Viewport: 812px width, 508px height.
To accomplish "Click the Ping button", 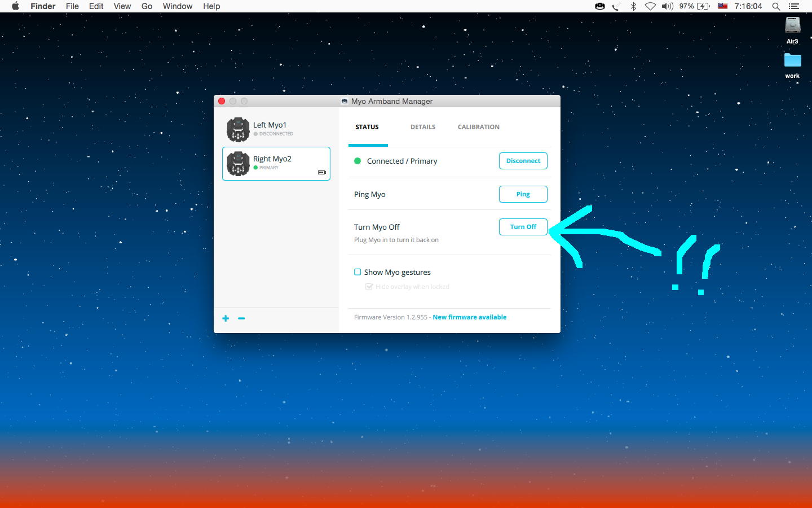I will click(523, 194).
